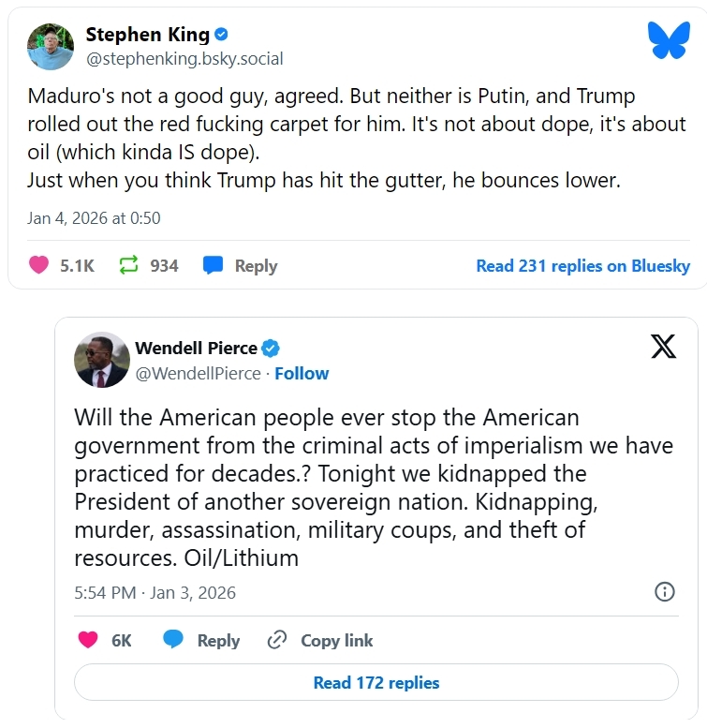Click the Jan 4, 2026 at 0:50 timestamp
The height and width of the screenshot is (728, 707).
(94, 218)
